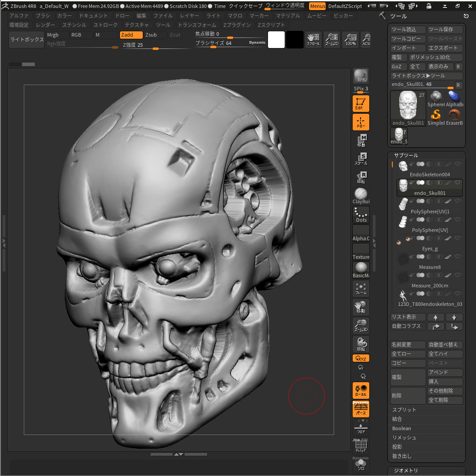Image resolution: width=476 pixels, height=476 pixels.
Task: Toggle the Zadd button
Action: tap(131, 35)
